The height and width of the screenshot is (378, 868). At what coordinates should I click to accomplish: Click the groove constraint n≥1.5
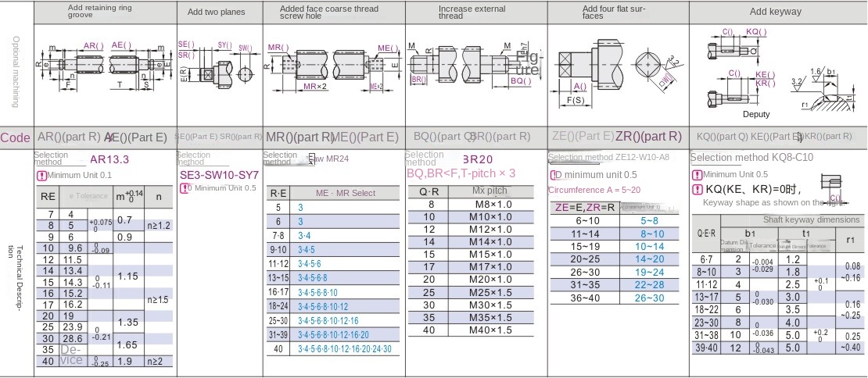point(158,300)
